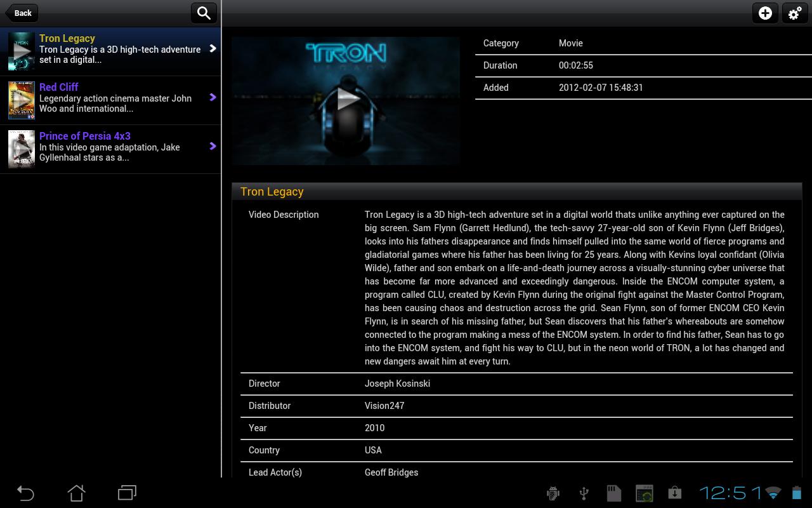Open Tron Legacy title in list
The height and width of the screenshot is (508, 812).
pyautogui.click(x=67, y=38)
